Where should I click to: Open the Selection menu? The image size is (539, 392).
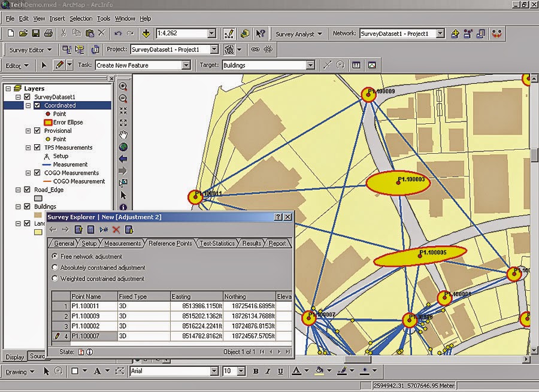(81, 19)
